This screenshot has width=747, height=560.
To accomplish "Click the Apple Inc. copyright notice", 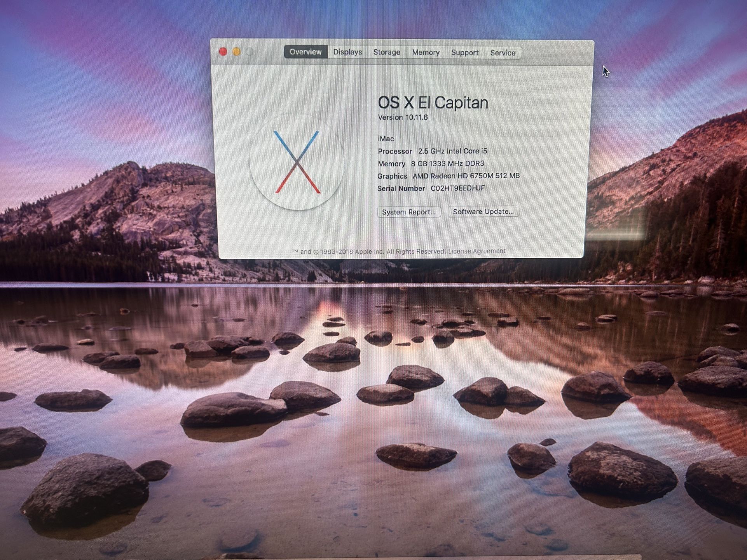I will click(368, 252).
